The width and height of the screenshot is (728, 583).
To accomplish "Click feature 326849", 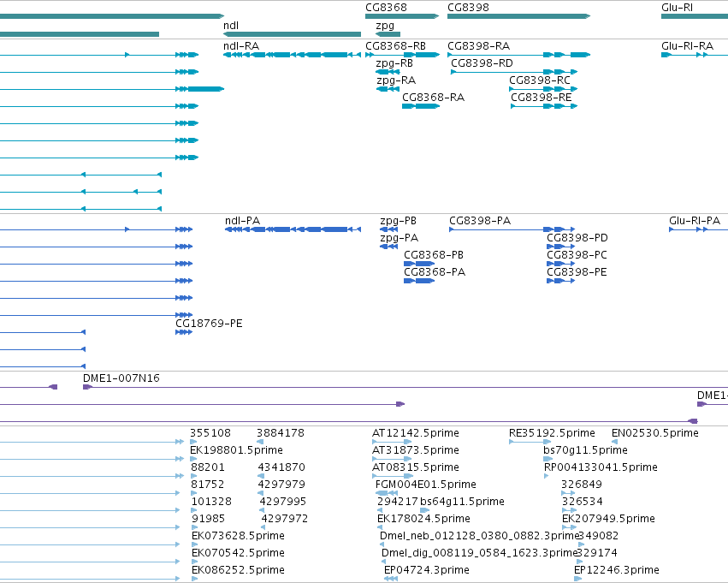I will tap(582, 485).
